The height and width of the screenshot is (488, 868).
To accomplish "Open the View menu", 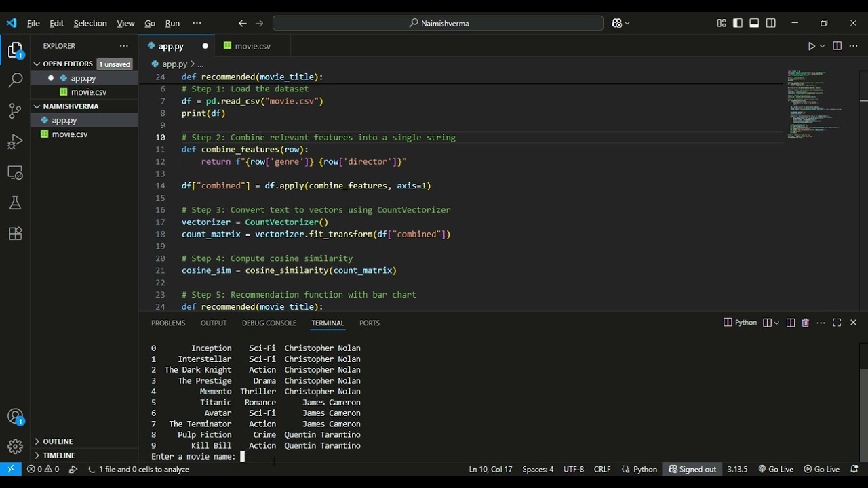I will point(125,23).
